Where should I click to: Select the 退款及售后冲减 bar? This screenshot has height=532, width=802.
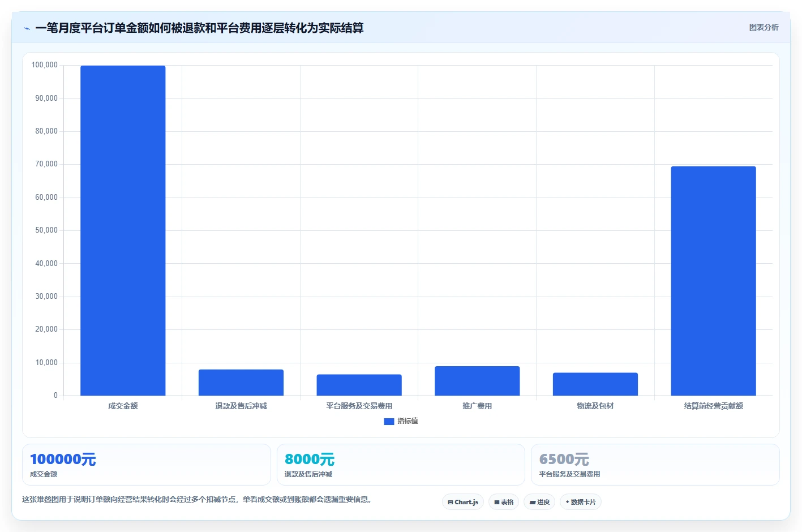click(x=241, y=383)
